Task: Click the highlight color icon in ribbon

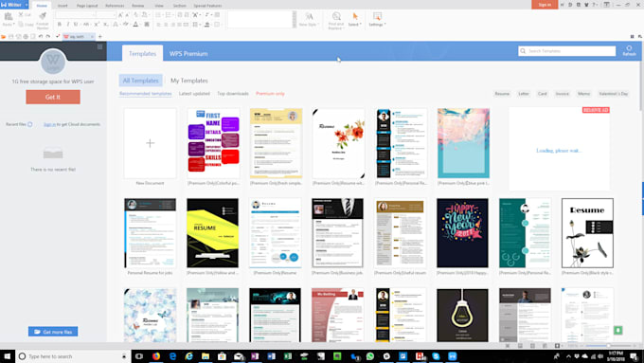Action: pyautogui.click(x=126, y=25)
